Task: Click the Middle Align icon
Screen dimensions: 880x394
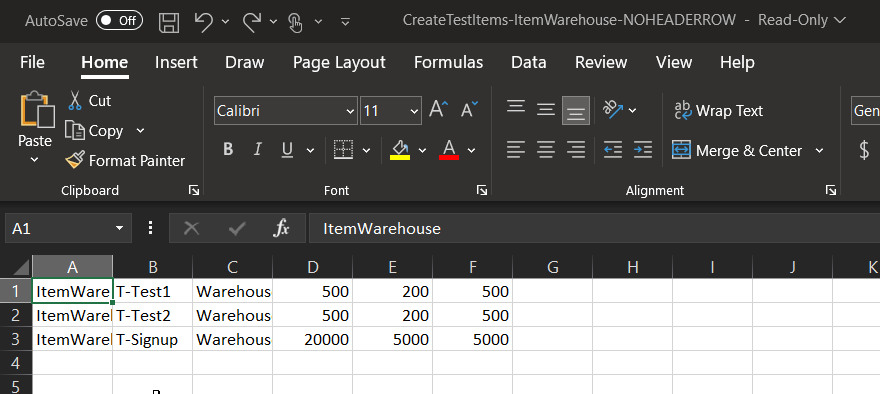Action: click(x=546, y=109)
